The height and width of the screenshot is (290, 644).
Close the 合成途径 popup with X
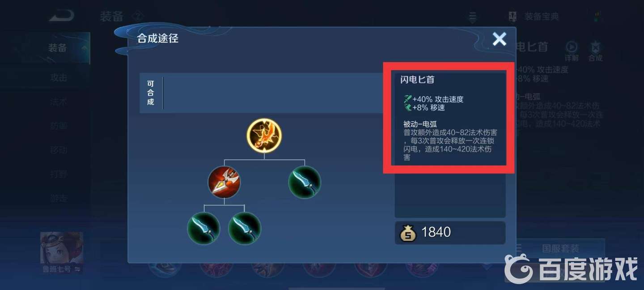click(x=500, y=39)
